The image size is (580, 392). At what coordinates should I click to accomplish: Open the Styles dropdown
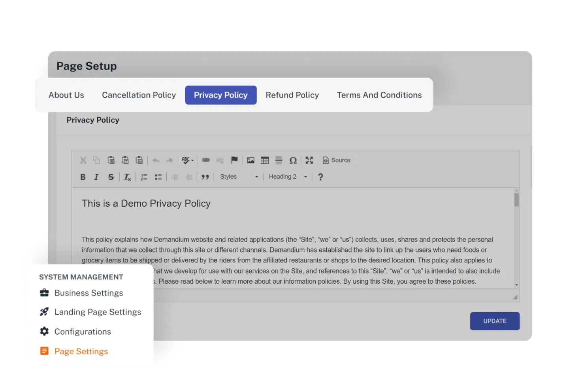(x=239, y=177)
